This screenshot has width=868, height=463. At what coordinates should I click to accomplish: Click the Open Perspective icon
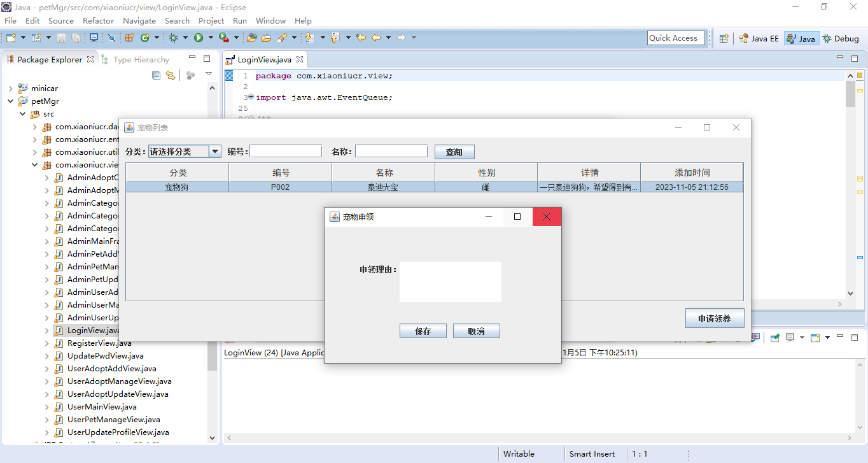(x=724, y=38)
